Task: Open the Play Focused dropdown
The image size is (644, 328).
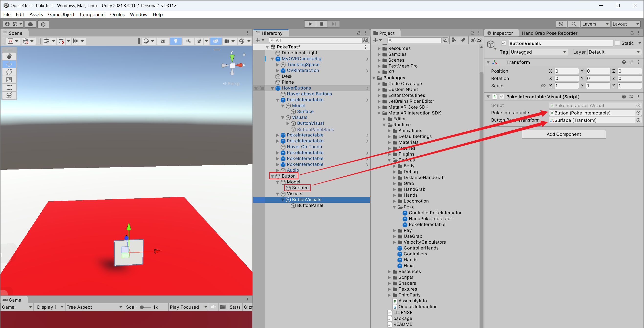Action: click(x=188, y=307)
